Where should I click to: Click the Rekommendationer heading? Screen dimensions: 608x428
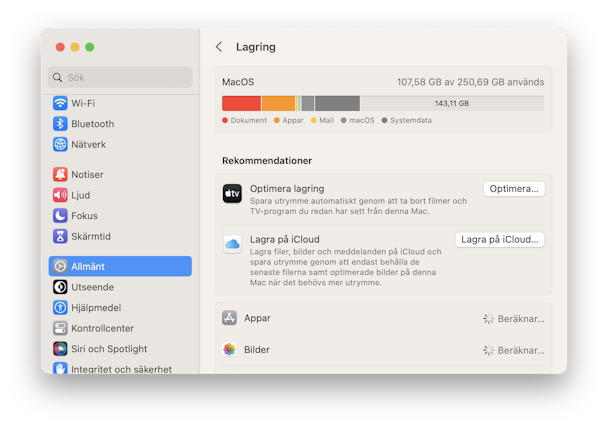pyautogui.click(x=267, y=160)
